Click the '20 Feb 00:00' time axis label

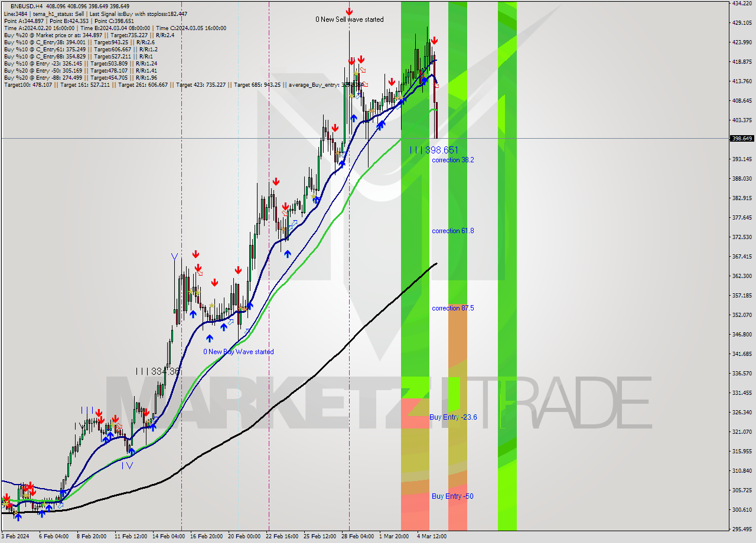(x=244, y=537)
